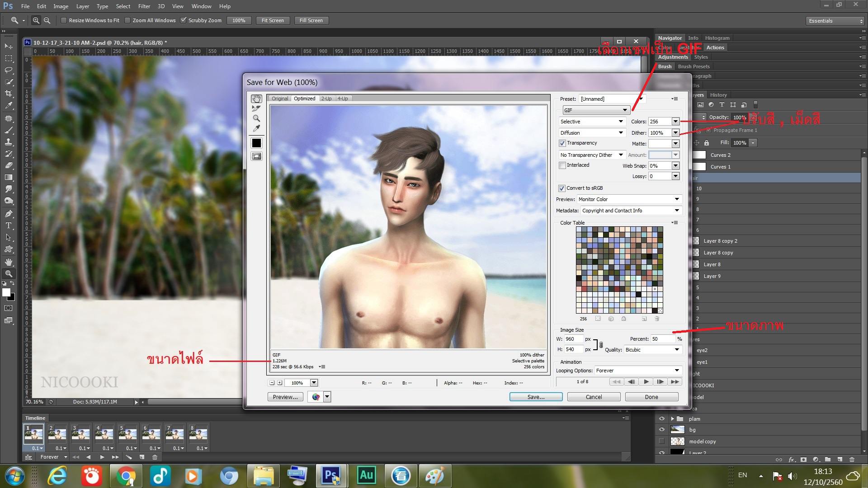Select the Crop tool in Photoshop toolbar
Viewport: 868px width, 488px height.
(9, 94)
